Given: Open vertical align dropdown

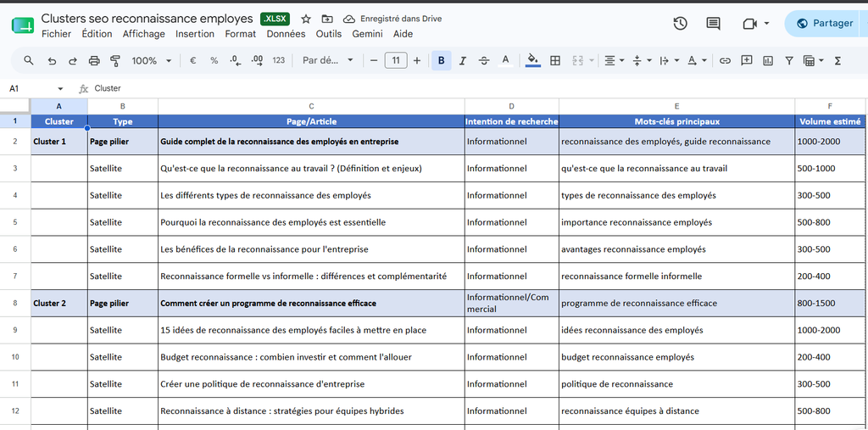Looking at the screenshot, I should tap(642, 60).
